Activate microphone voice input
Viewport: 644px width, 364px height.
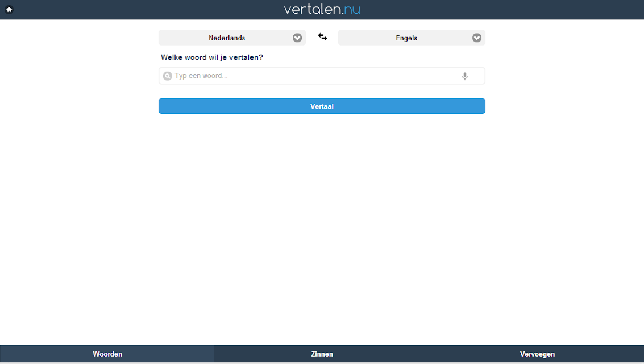coord(464,76)
